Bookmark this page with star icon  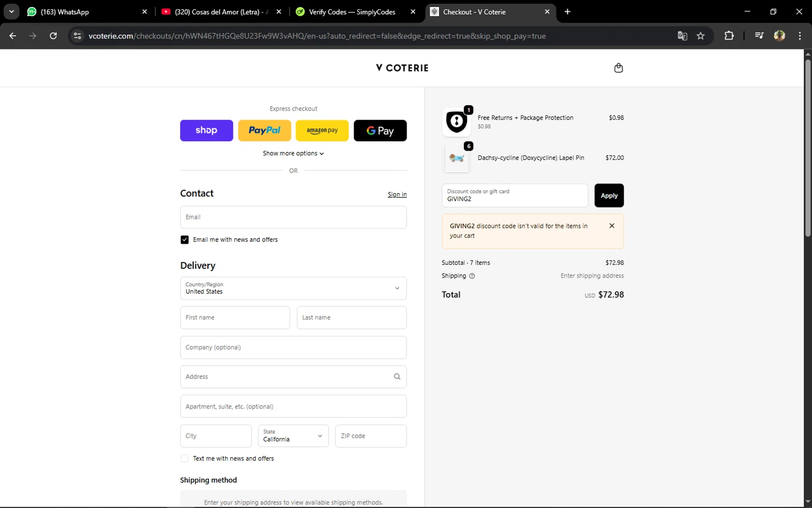click(x=700, y=36)
